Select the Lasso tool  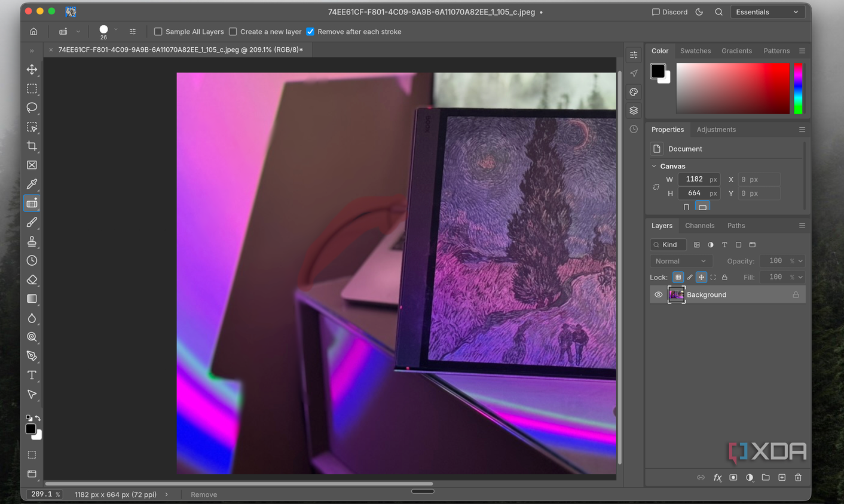click(32, 107)
